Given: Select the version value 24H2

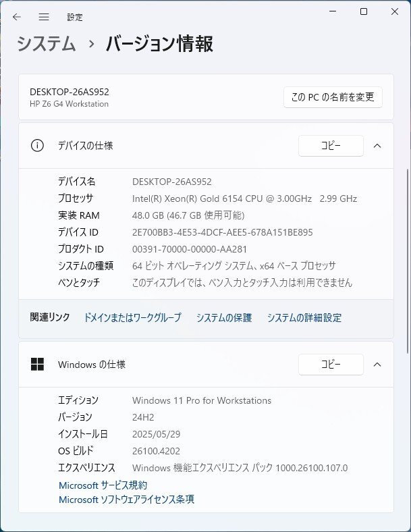Looking at the screenshot, I should [143, 417].
